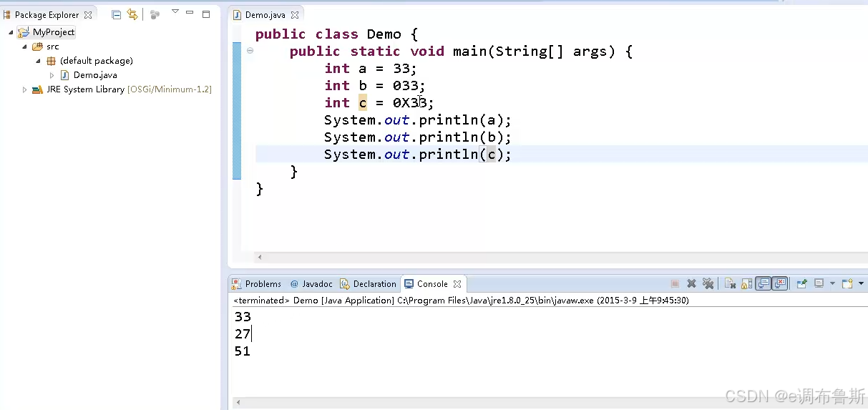
Task: Click System.out.println(a) line
Action: tap(418, 120)
